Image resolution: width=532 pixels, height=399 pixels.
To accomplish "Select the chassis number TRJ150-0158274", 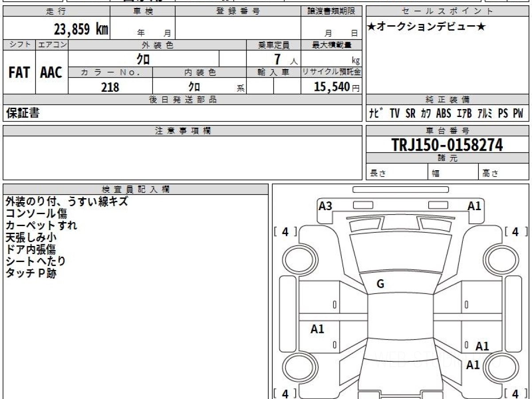I will [x=447, y=145].
